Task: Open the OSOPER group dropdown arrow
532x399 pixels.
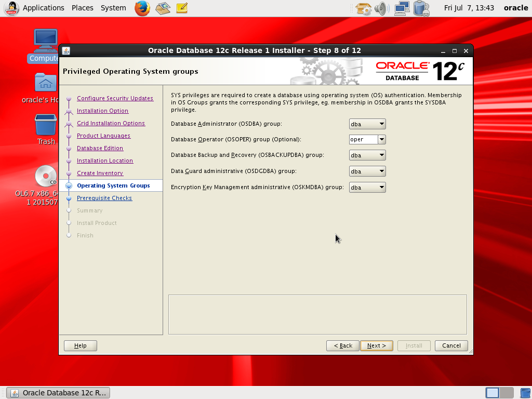Action: (382, 139)
